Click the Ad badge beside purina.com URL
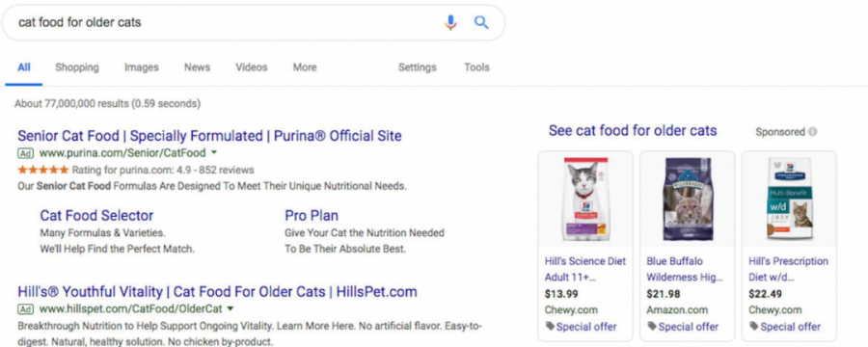This screenshot has width=868, height=347. [x=25, y=153]
